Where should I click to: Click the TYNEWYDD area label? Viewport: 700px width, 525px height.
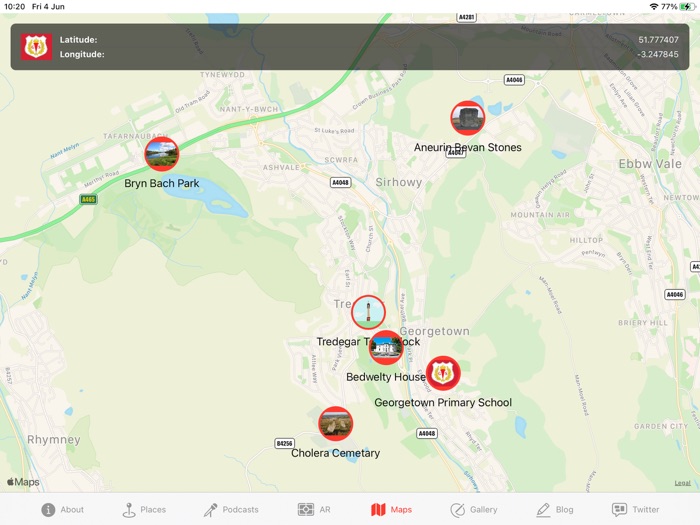coord(222,75)
